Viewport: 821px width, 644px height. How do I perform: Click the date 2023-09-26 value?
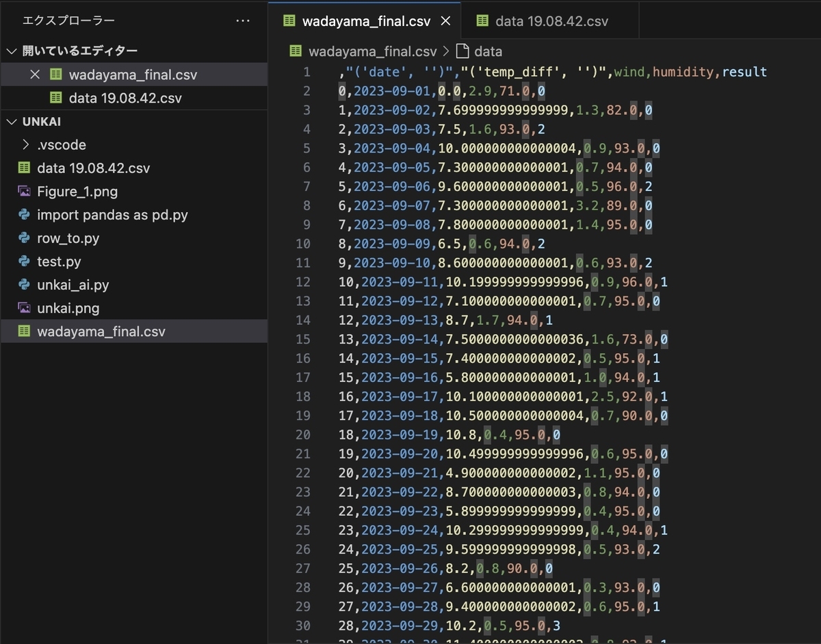point(400,568)
